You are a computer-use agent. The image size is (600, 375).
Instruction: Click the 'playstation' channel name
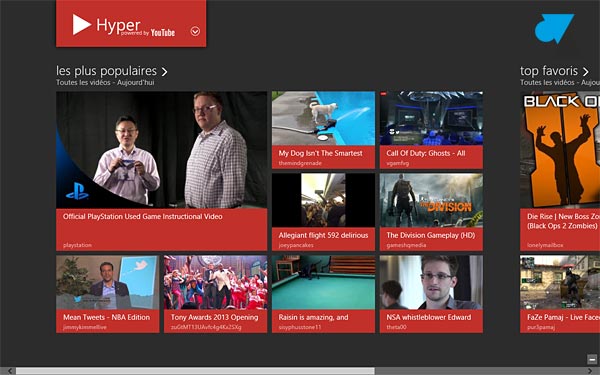[x=77, y=245]
